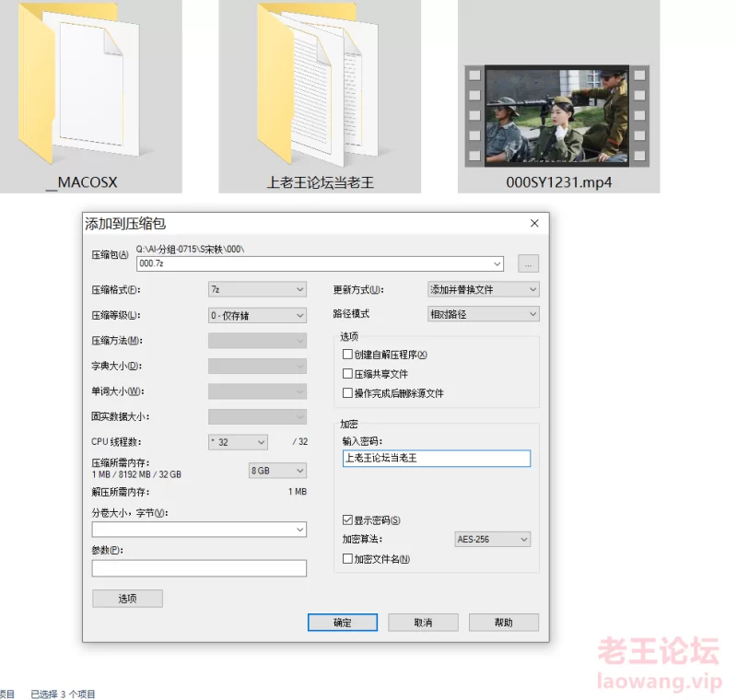Screen dimensions: 737x700
Task: Click the disabled 字典大小 dropdown
Action: [257, 366]
